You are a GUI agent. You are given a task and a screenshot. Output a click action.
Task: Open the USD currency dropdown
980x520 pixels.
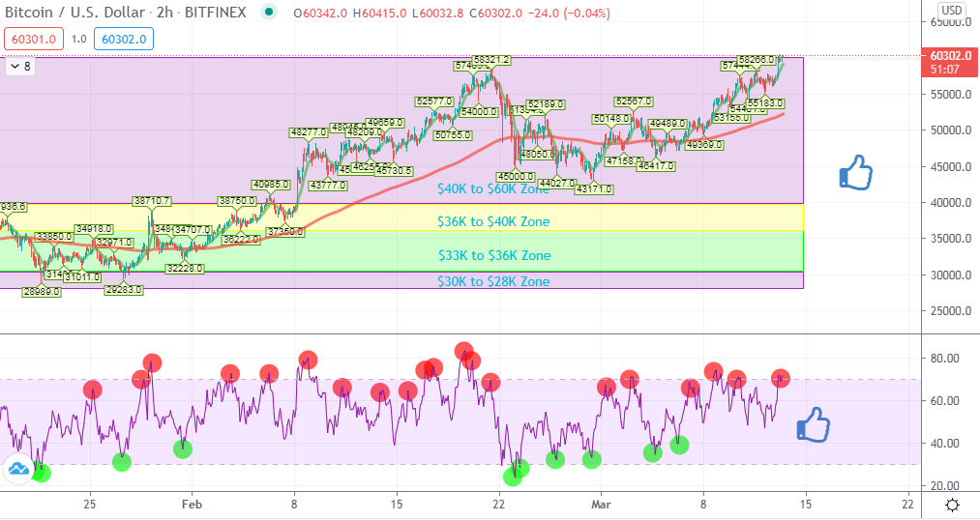click(x=952, y=10)
